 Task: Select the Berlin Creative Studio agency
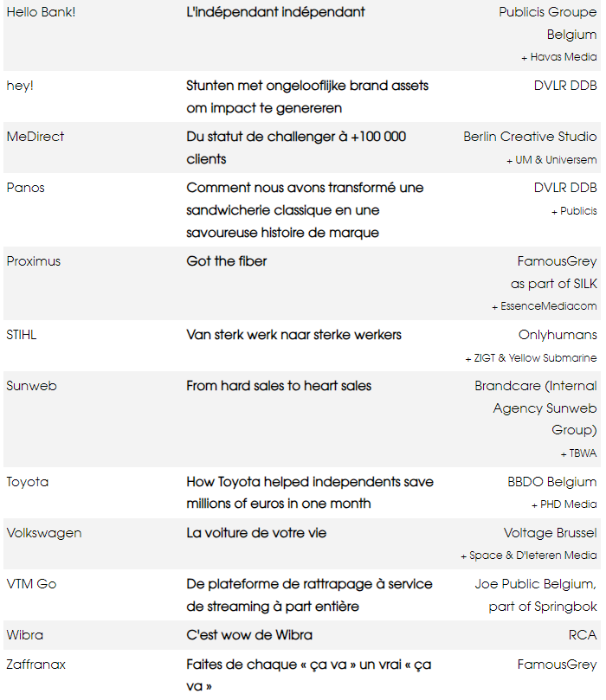click(529, 137)
